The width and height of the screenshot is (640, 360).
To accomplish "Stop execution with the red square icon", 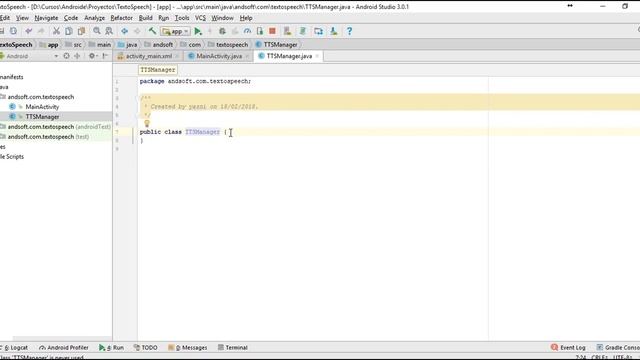I will [272, 31].
